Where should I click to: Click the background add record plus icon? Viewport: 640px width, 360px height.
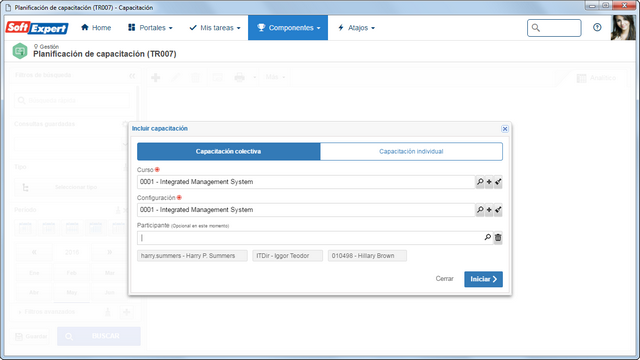(x=156, y=77)
